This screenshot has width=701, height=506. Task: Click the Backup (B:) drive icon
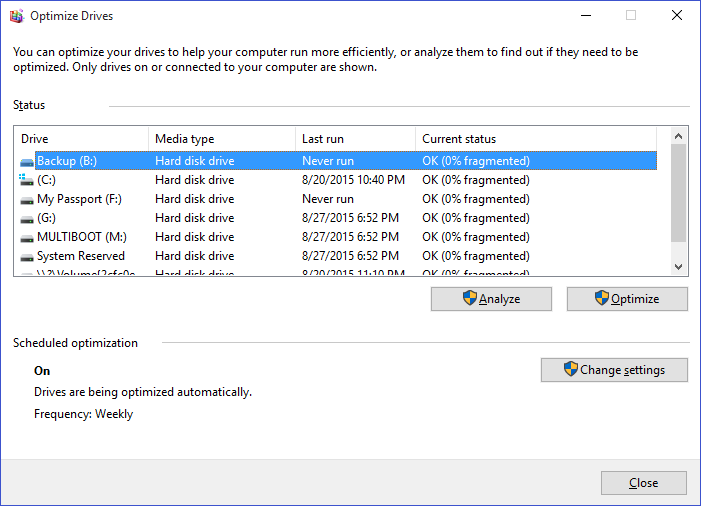27,160
